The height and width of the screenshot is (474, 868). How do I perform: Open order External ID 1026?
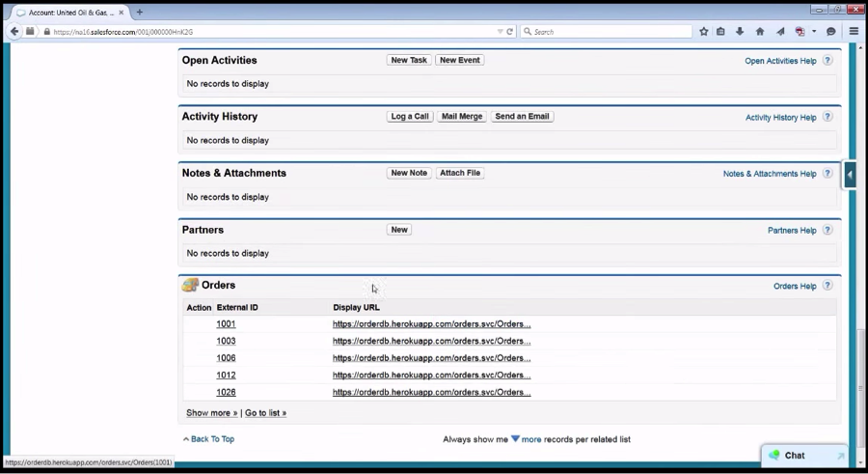[226, 393]
